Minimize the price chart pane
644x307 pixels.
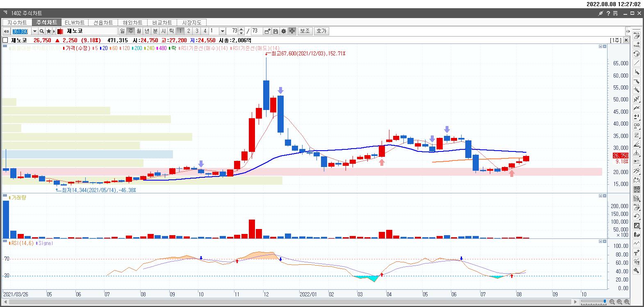click(601, 46)
